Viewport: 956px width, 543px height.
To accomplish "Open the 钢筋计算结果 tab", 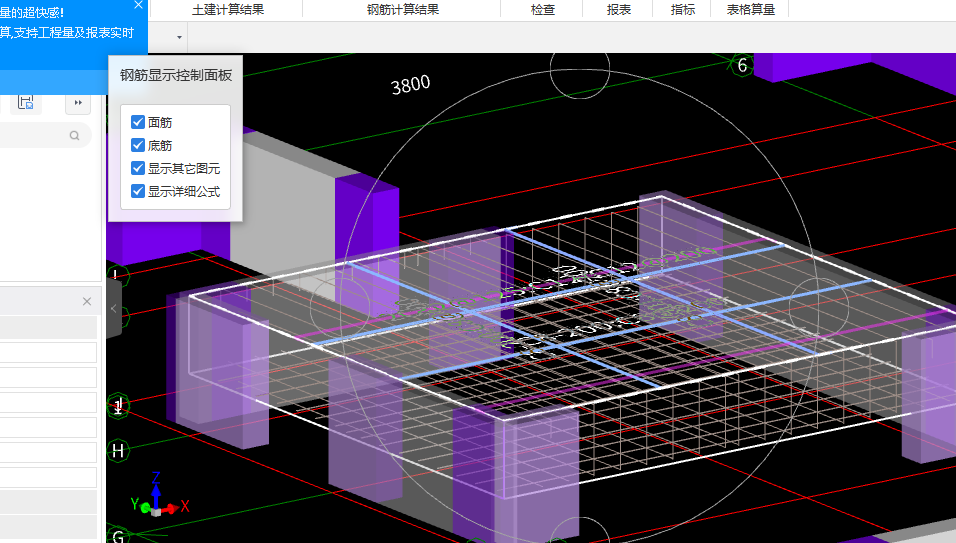I will point(402,10).
